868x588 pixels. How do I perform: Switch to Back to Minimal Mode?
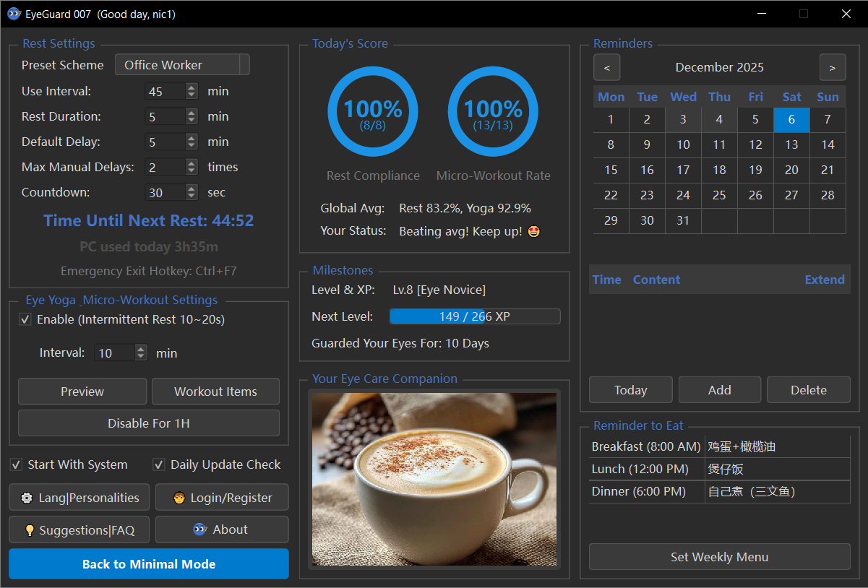tap(148, 563)
